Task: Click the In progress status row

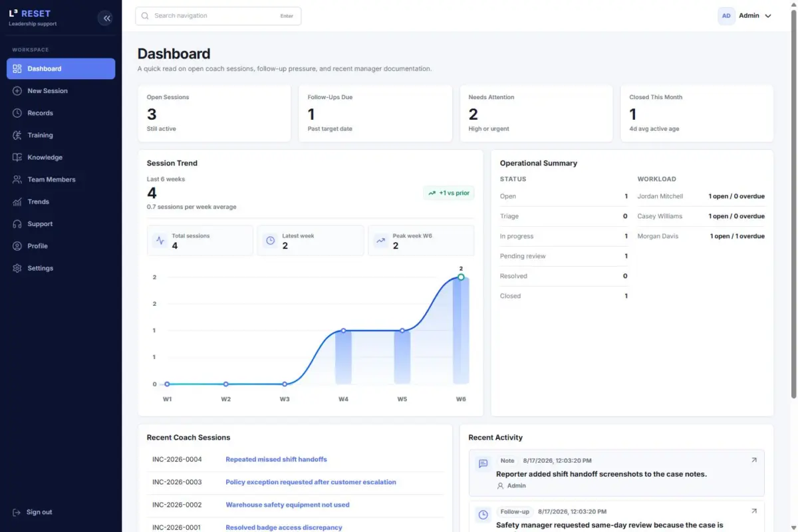Action: click(564, 236)
